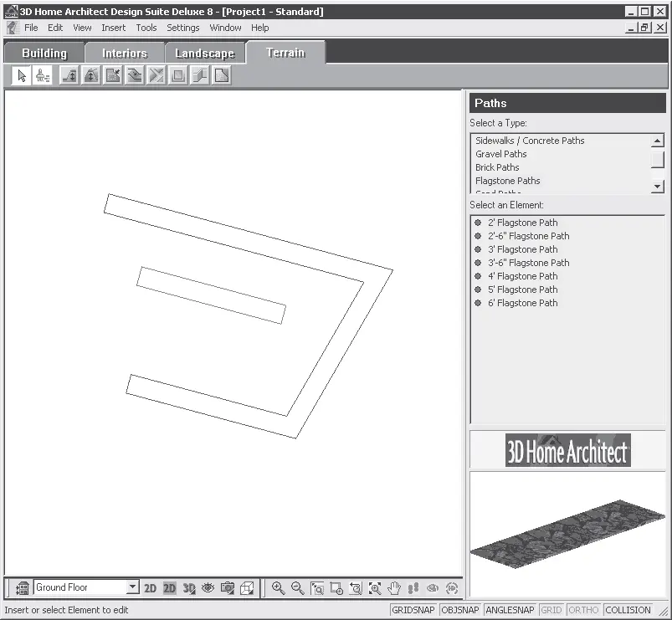Click the greyed fly-around eye icon

(433, 588)
